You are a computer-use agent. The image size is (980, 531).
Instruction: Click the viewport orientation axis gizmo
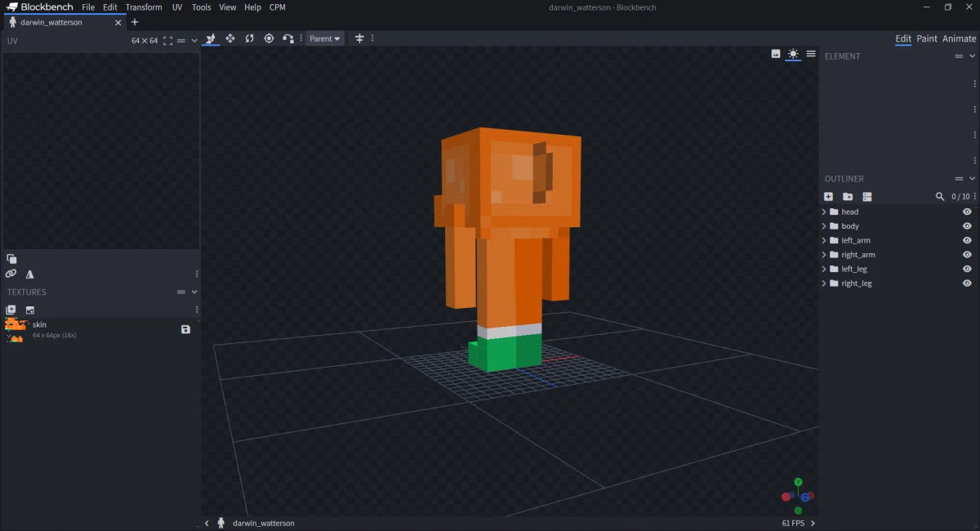[x=798, y=496]
